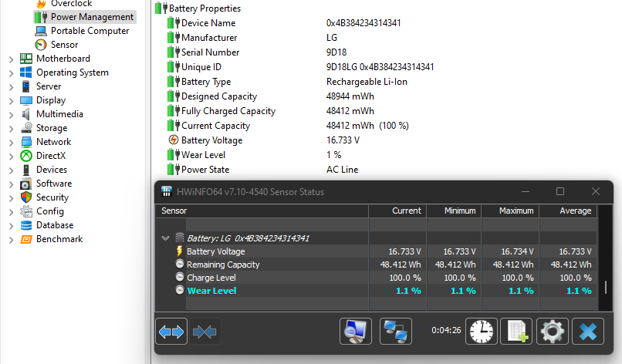Screen dimensions: 622x364
Task: Click the Current column header
Action: point(398,211)
